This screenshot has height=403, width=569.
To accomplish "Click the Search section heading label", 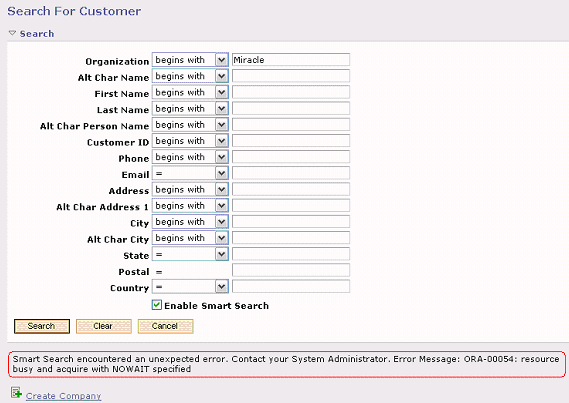I will point(37,34).
